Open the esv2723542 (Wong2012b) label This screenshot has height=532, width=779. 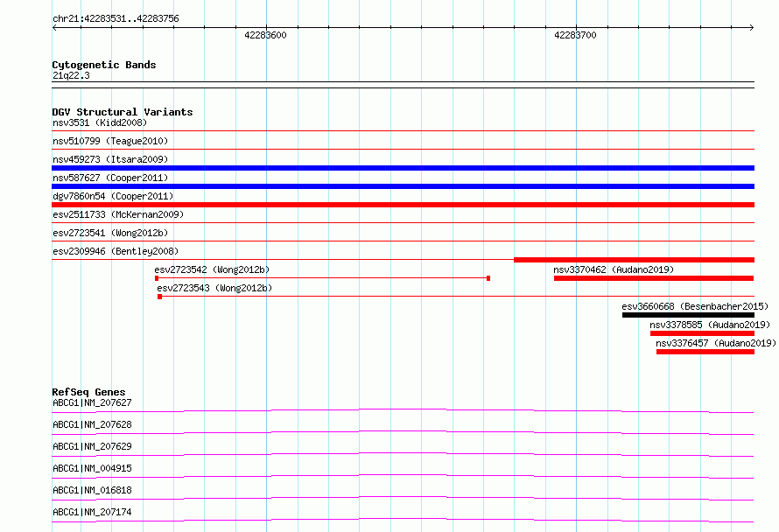[x=212, y=269]
